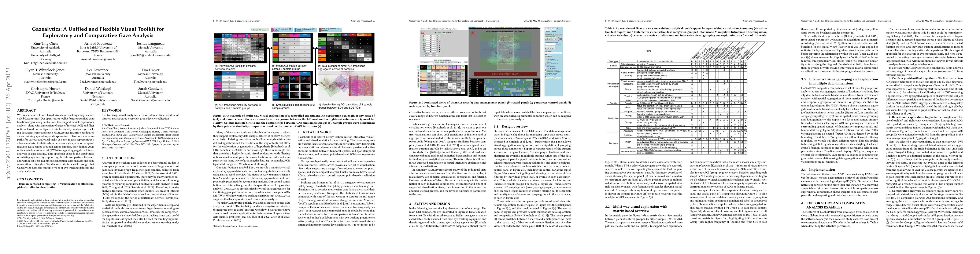Open Figure 1(c) total direct AOI transitions image

(346, 48)
